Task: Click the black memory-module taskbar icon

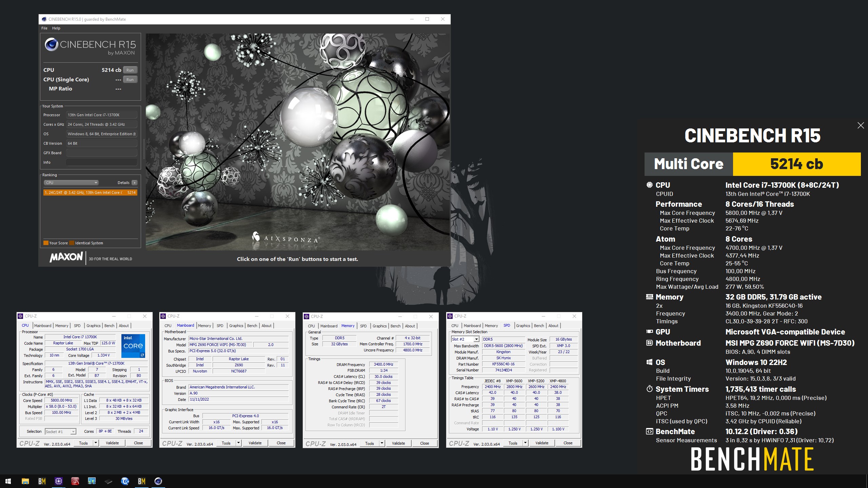Action: pos(108,481)
